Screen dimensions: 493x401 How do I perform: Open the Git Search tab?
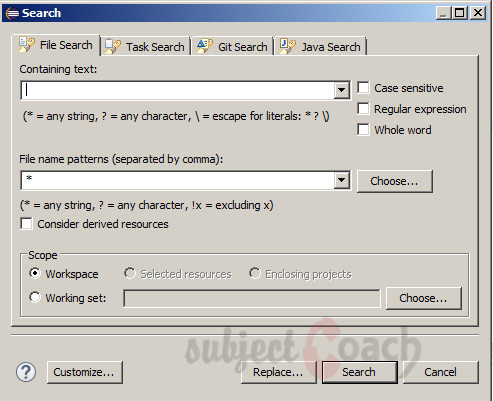click(x=232, y=46)
